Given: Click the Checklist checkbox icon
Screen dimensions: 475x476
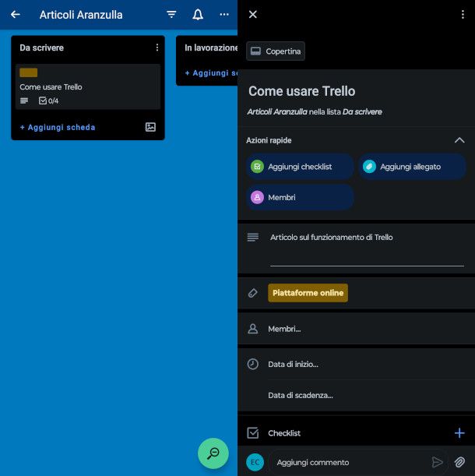Looking at the screenshot, I should click(253, 433).
